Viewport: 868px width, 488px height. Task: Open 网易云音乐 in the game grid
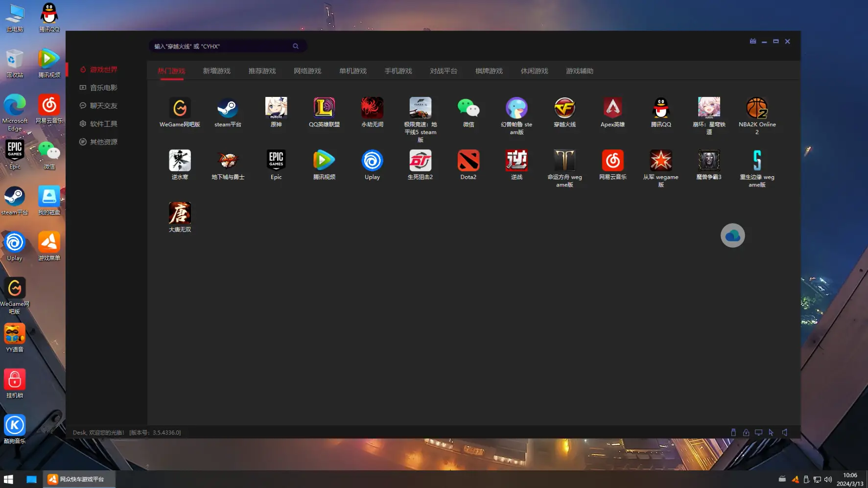(x=612, y=165)
